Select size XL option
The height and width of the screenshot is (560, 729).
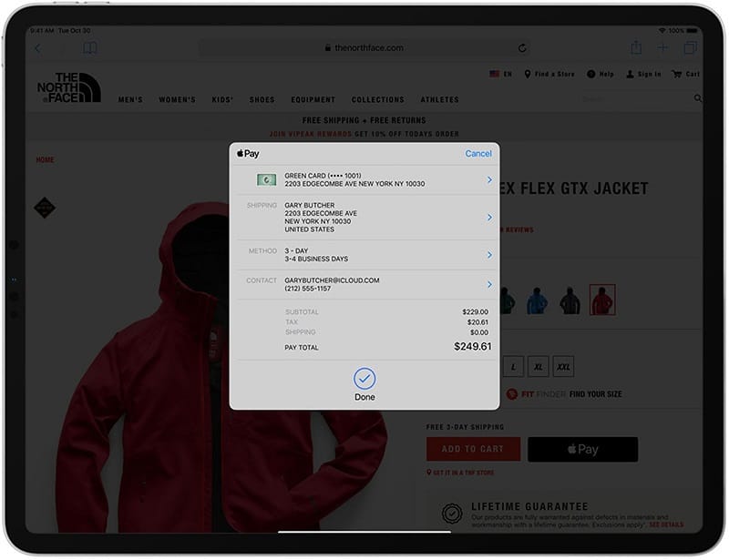(x=538, y=366)
